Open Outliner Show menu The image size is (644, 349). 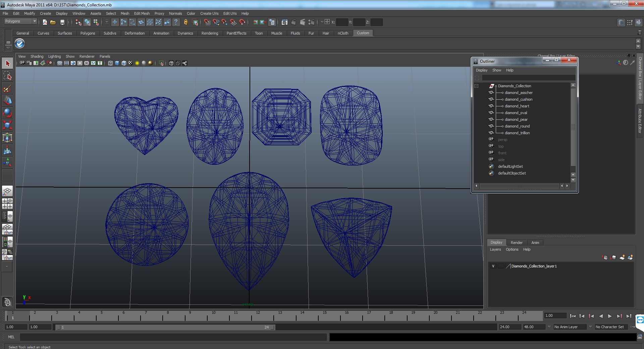pos(496,70)
